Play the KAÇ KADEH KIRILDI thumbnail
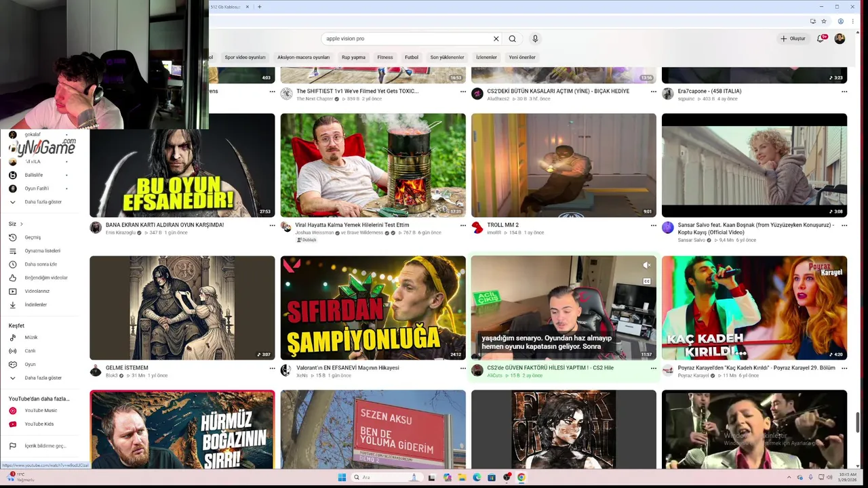This screenshot has height=488, width=868. [x=754, y=308]
